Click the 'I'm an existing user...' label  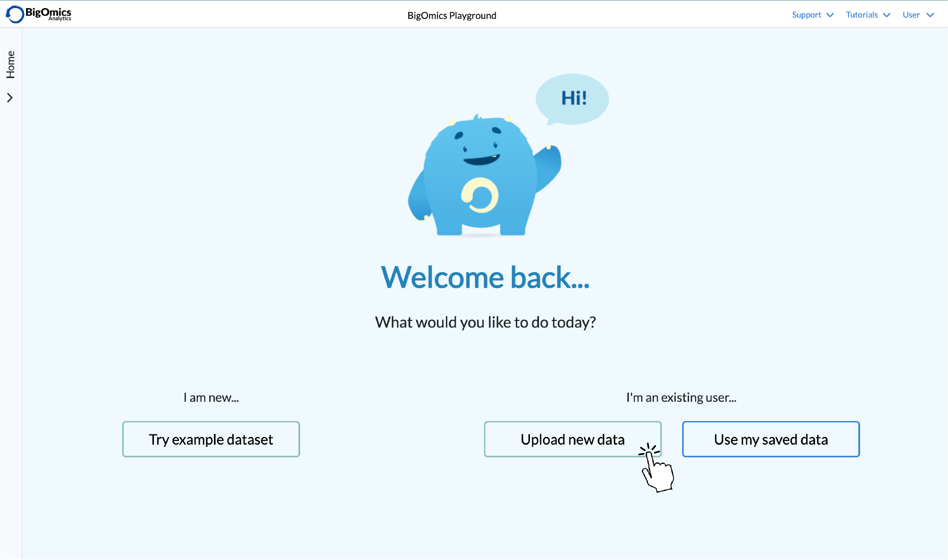(681, 397)
